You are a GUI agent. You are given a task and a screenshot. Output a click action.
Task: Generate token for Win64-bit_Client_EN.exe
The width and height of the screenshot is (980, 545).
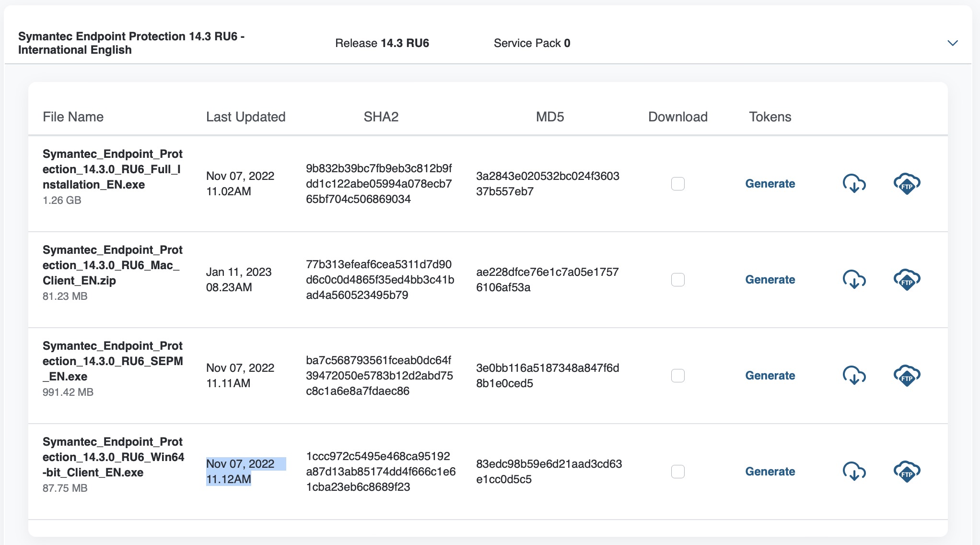pos(770,472)
